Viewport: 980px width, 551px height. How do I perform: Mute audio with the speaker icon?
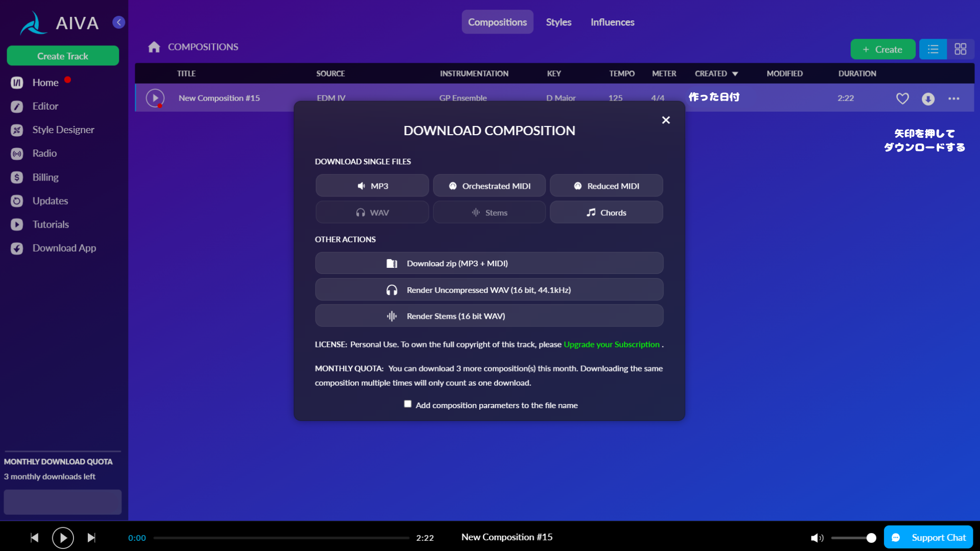pyautogui.click(x=817, y=538)
